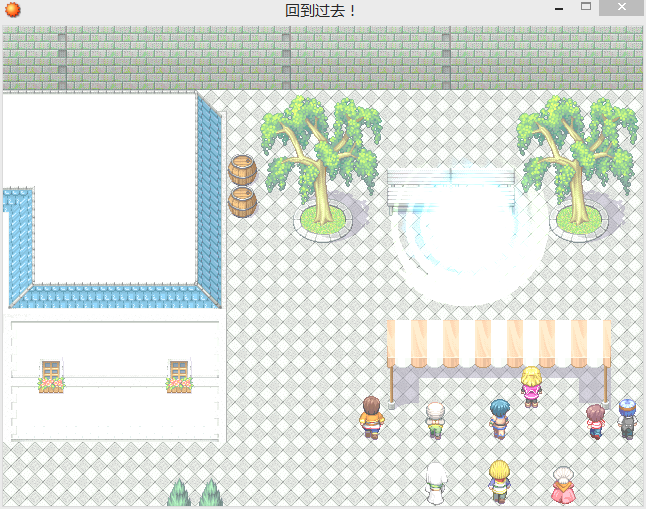Viewport: 646px width, 509px height.
Task: Click the right house window with flowers
Action: point(179,376)
